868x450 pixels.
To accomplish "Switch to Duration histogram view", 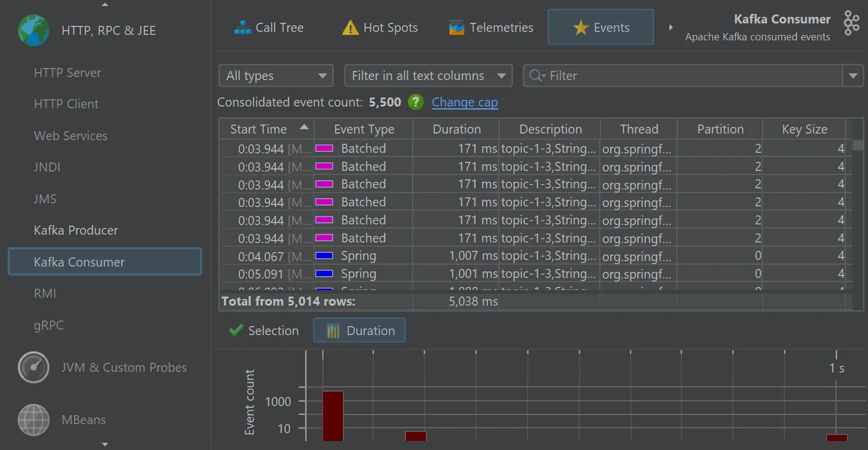I will click(359, 330).
